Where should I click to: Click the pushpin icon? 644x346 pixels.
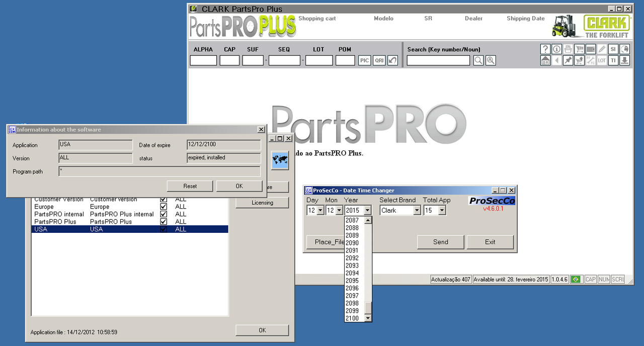[568, 61]
